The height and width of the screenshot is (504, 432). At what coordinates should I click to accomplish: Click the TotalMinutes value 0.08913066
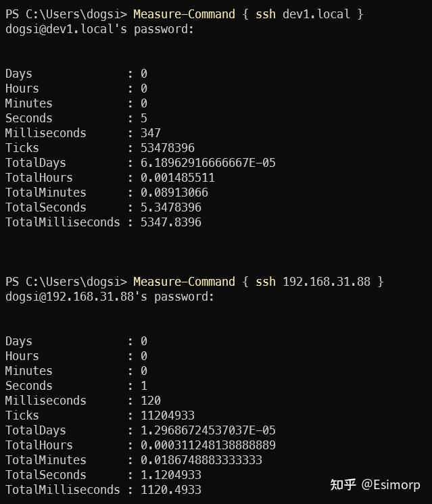point(174,193)
